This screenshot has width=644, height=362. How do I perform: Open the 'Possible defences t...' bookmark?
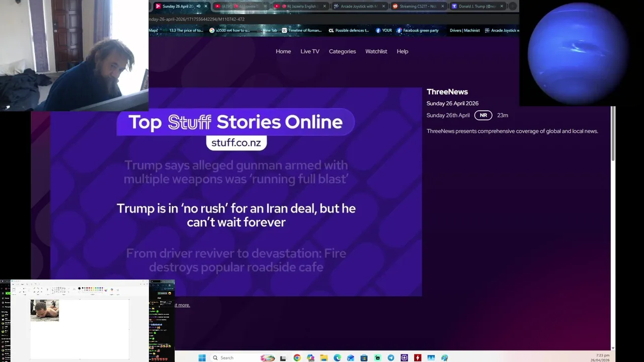pos(349,30)
